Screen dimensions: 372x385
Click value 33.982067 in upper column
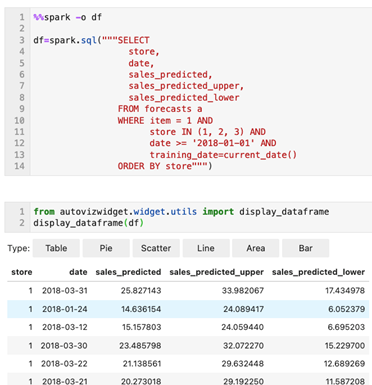point(243,291)
